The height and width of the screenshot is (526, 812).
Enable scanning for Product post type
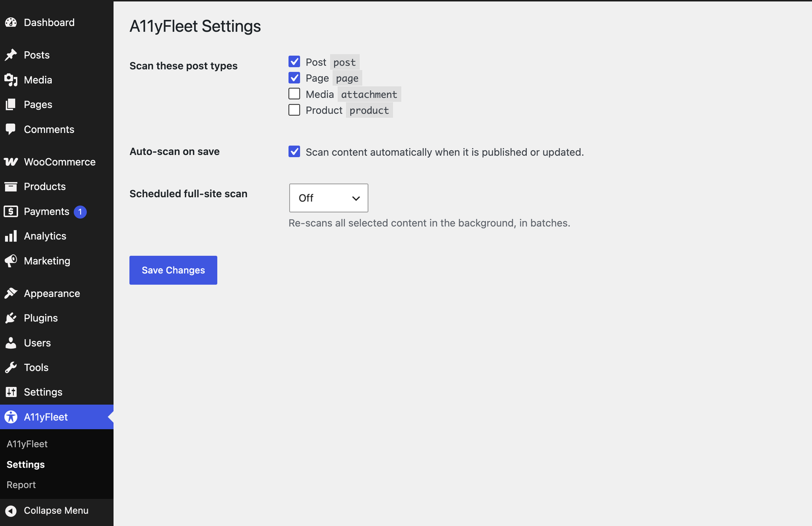pyautogui.click(x=294, y=110)
